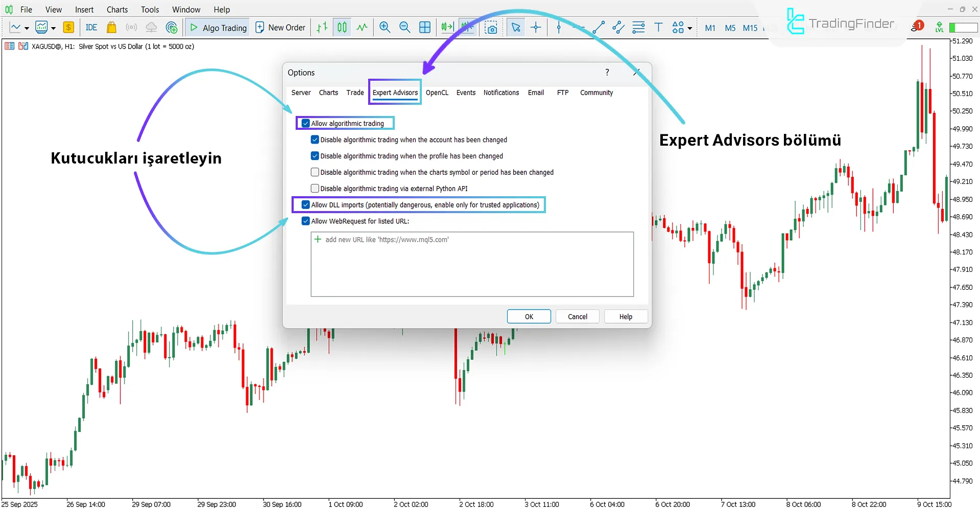Expand the line chart type dropdown
This screenshot has height=509, width=980.
[x=27, y=28]
